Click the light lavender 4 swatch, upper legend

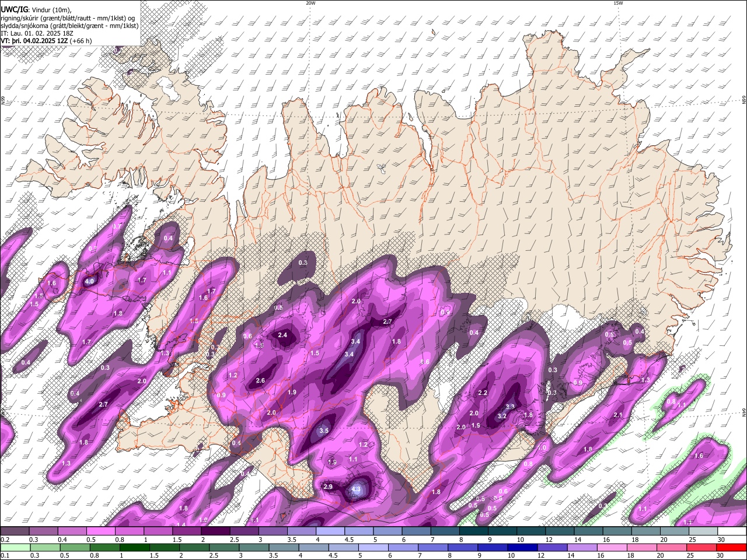click(x=329, y=531)
